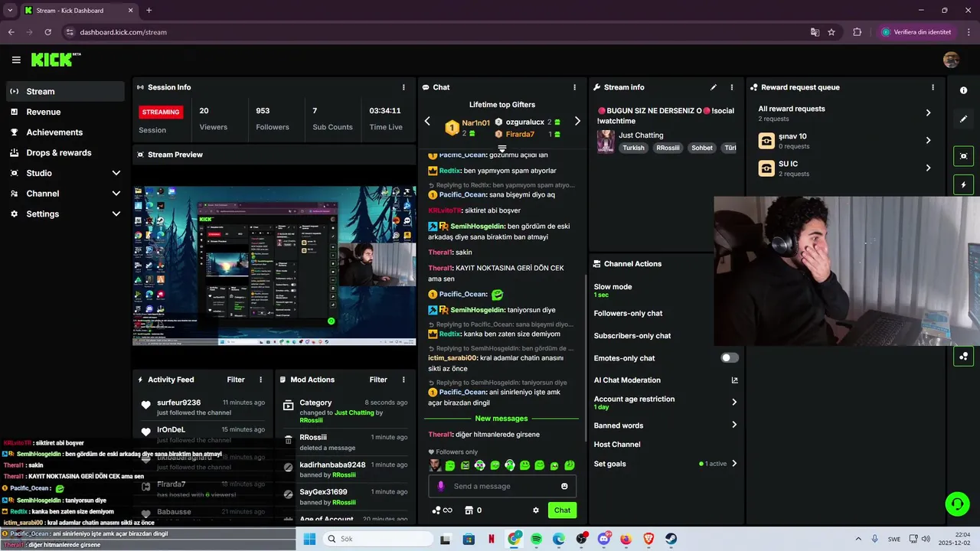
Task: Open Reward request queue options menu
Action: [x=933, y=87]
